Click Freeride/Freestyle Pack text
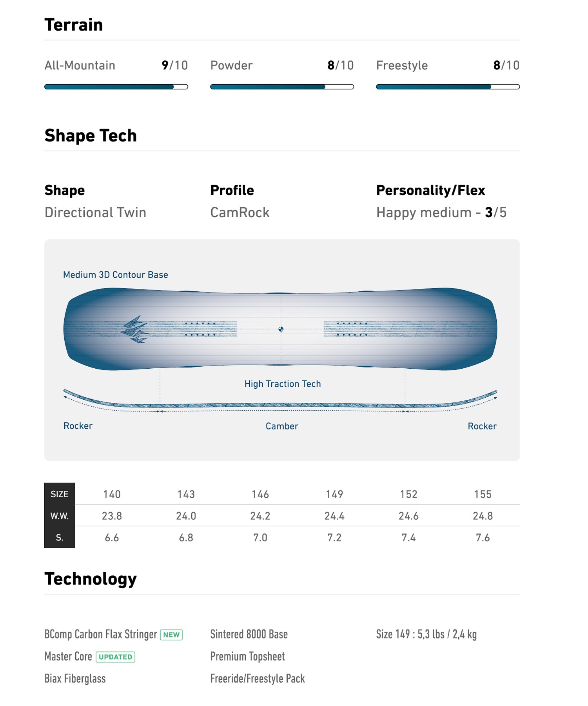 258,679
